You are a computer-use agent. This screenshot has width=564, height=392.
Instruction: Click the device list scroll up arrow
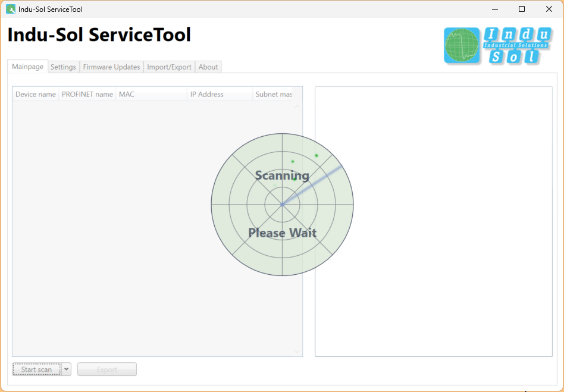point(297,106)
